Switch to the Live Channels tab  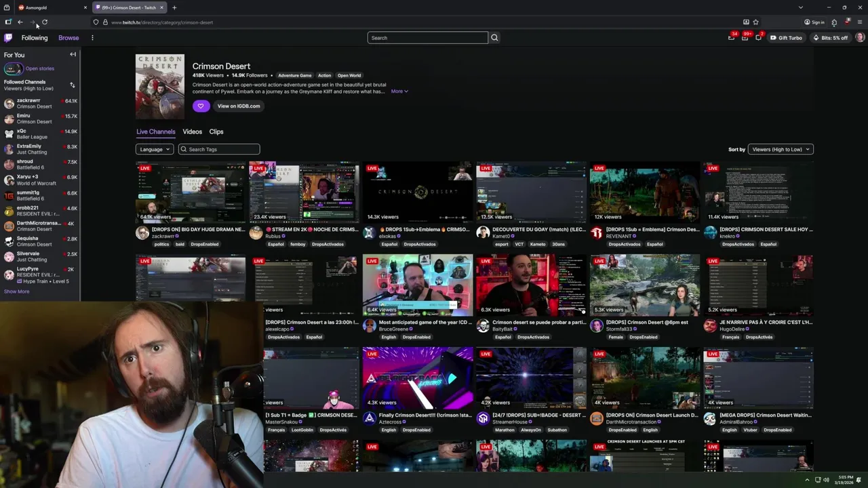[156, 131]
